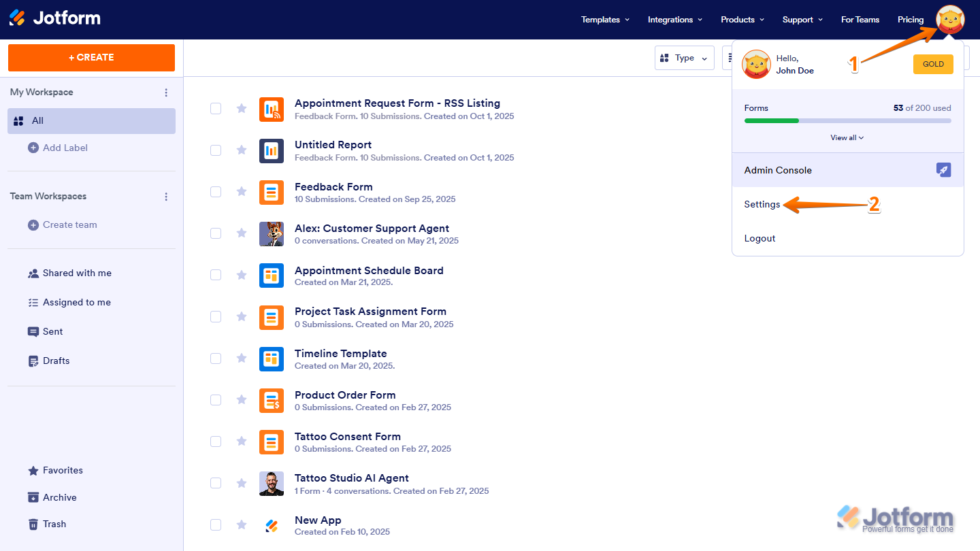
Task: Tick the Tattoo Consent Form checkbox
Action: tap(216, 441)
